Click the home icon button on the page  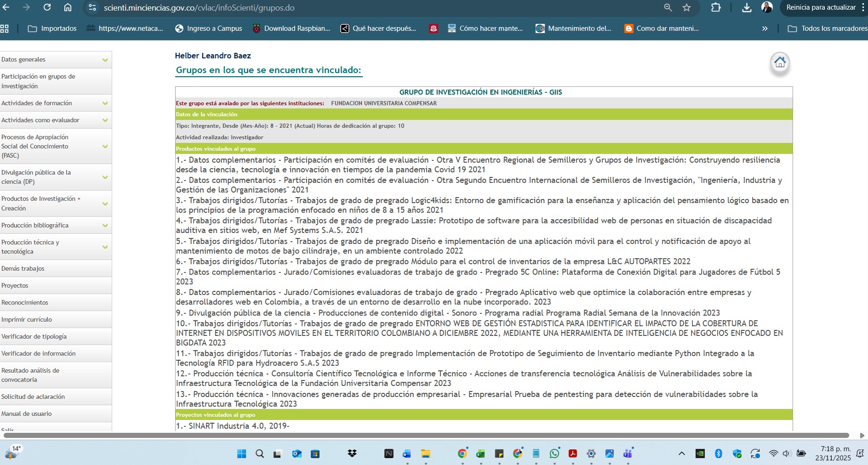point(780,62)
